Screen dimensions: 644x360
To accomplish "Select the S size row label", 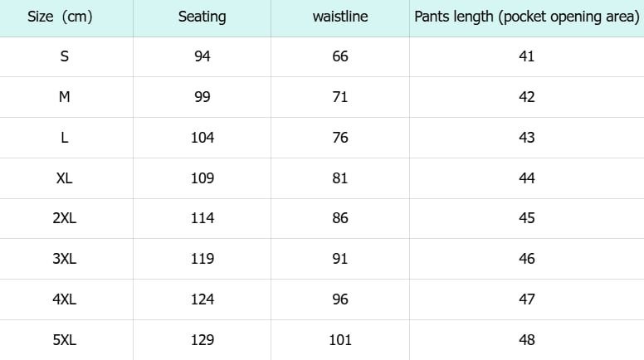I will coord(64,56).
